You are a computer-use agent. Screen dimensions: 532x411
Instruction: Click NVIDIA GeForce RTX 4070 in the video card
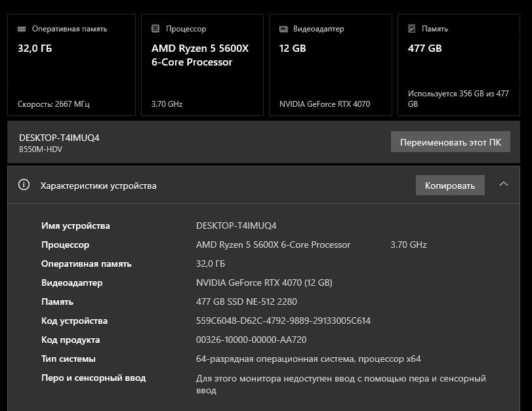[325, 104]
